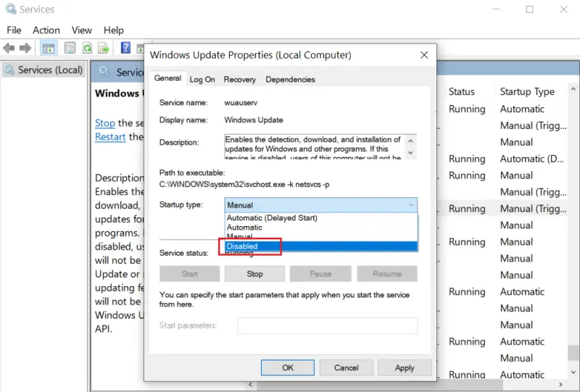Click the vertical scrollbar thumb in services list

[x=573, y=352]
